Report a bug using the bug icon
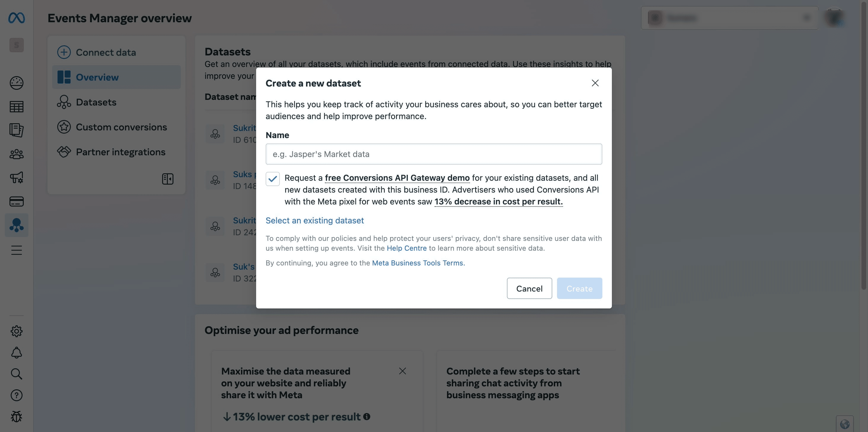Viewport: 868px width, 432px height. click(x=16, y=417)
